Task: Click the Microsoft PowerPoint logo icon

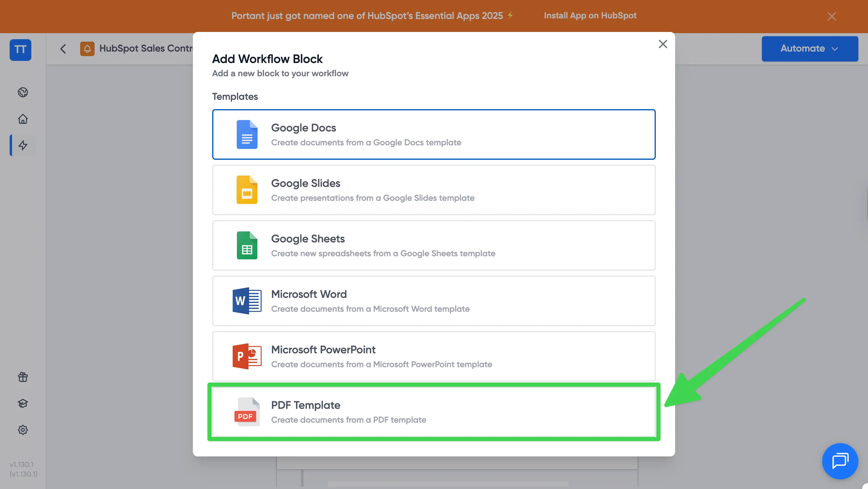Action: (247, 356)
